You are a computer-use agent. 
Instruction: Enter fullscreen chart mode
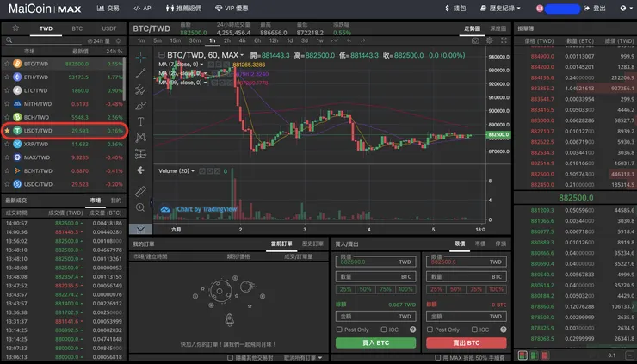click(x=504, y=40)
